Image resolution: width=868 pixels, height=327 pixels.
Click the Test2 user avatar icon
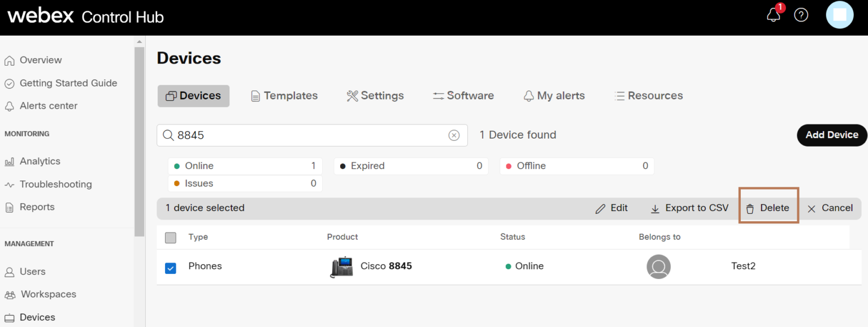click(x=658, y=266)
